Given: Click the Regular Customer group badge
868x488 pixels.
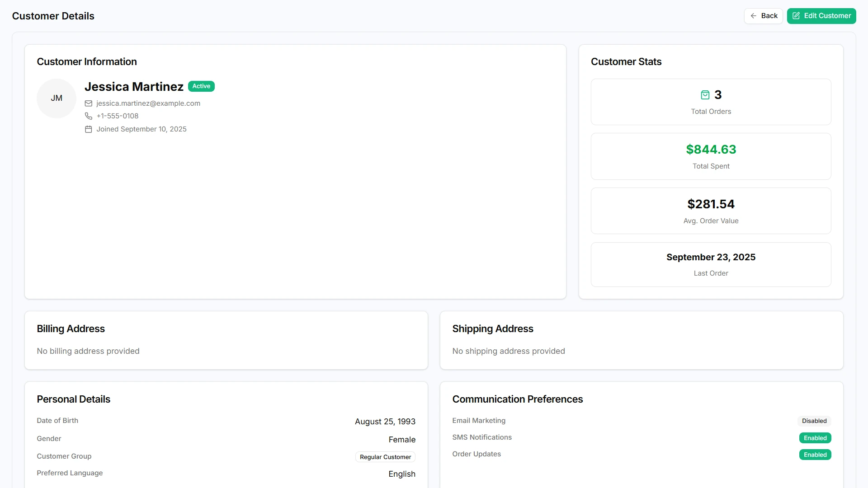Looking at the screenshot, I should tap(385, 457).
